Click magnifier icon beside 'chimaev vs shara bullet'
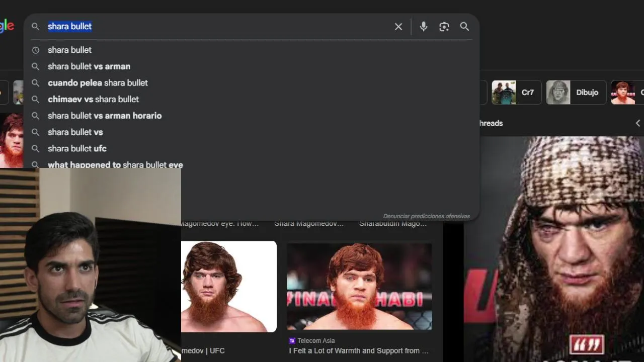Image resolution: width=644 pixels, height=362 pixels. 35,100
